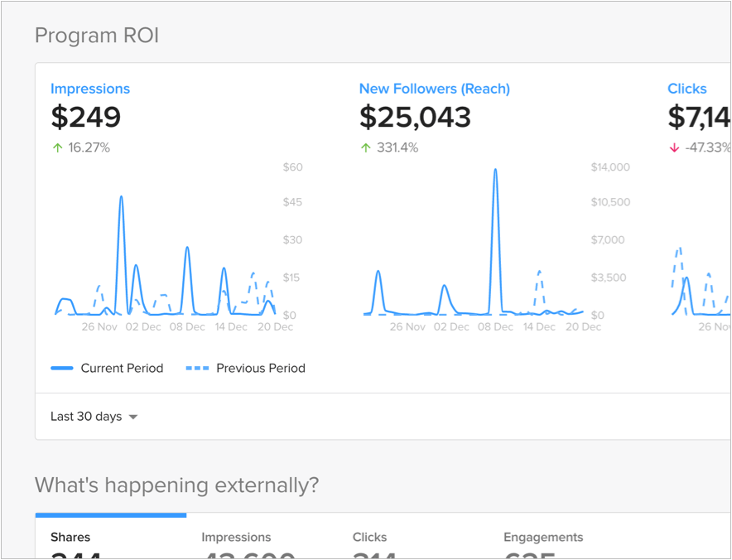Screen dimensions: 732x560
Task: Click the Program ROI heading
Action: (97, 36)
